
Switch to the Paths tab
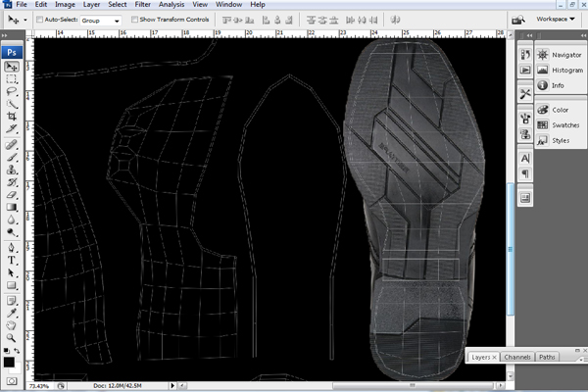[547, 357]
